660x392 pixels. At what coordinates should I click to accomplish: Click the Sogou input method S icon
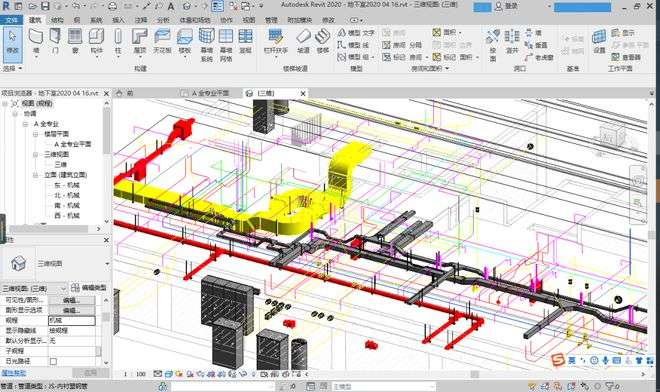558,360
